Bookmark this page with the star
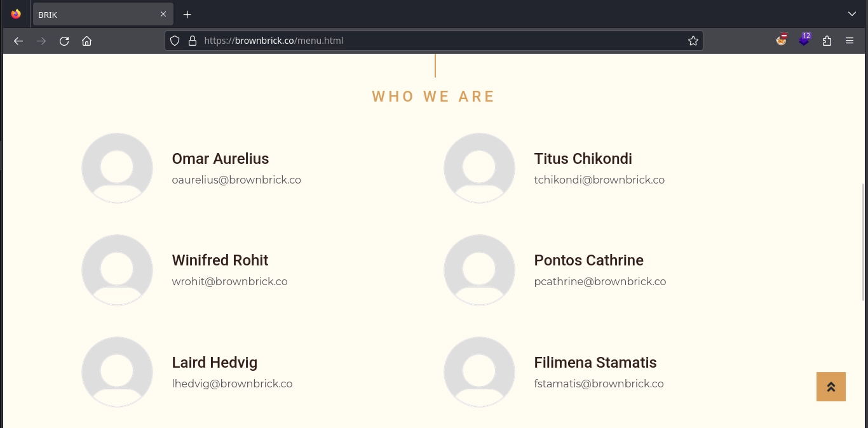868x428 pixels. (x=693, y=41)
